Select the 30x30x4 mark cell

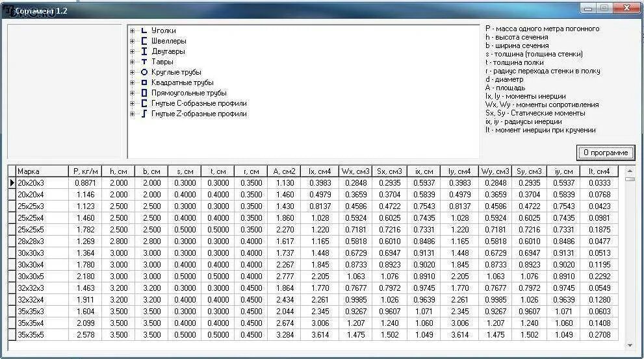42,265
